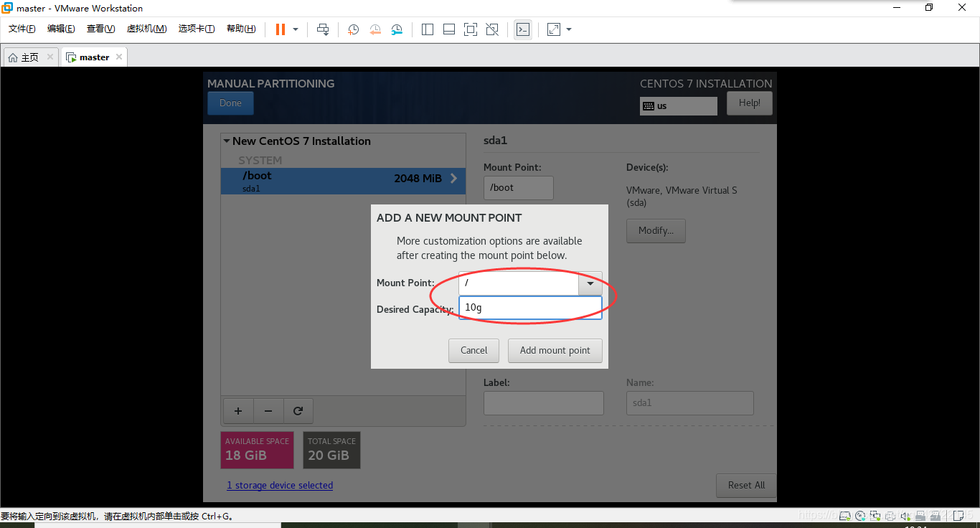Revert to the previous snapshot icon
Screen dimensions: 980x528
pyautogui.click(x=375, y=29)
